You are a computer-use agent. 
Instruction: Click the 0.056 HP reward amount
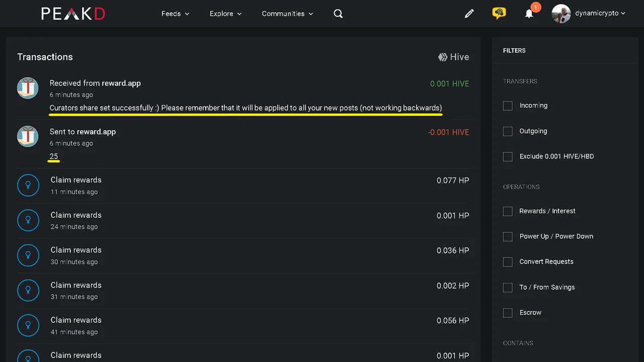453,320
